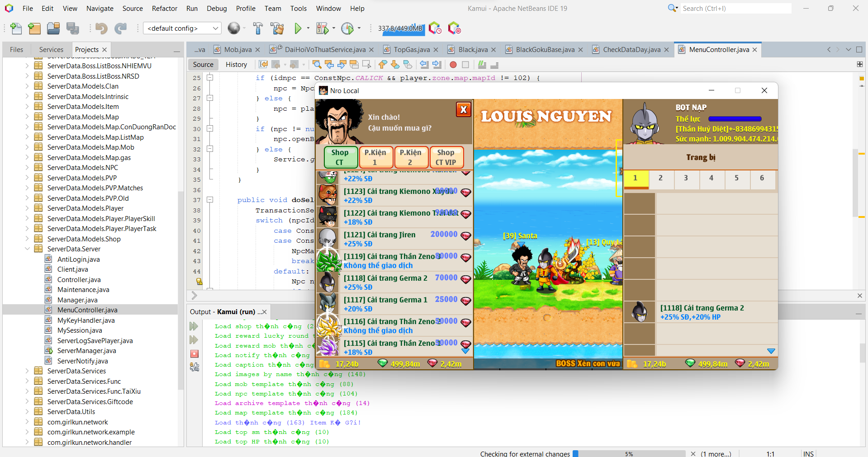
Task: Click the New File toolbar icon
Action: click(16, 28)
